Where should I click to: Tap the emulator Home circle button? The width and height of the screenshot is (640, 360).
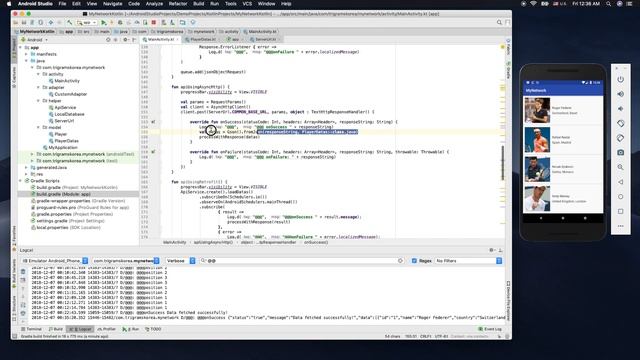tap(620, 196)
